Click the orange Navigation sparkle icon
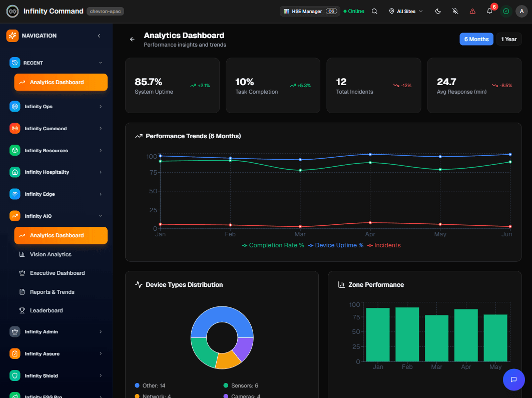The height and width of the screenshot is (398, 532). click(x=13, y=36)
